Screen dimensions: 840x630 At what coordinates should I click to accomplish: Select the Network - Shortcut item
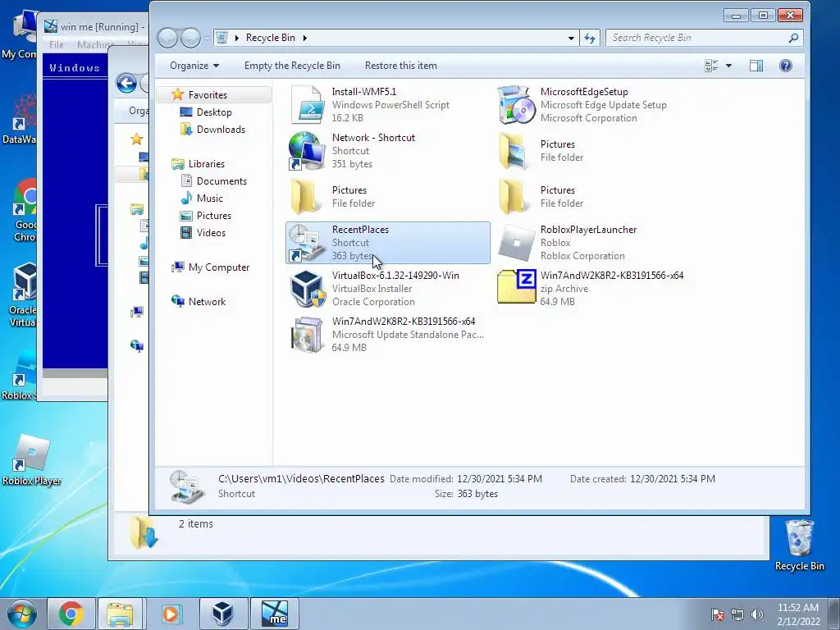(387, 151)
